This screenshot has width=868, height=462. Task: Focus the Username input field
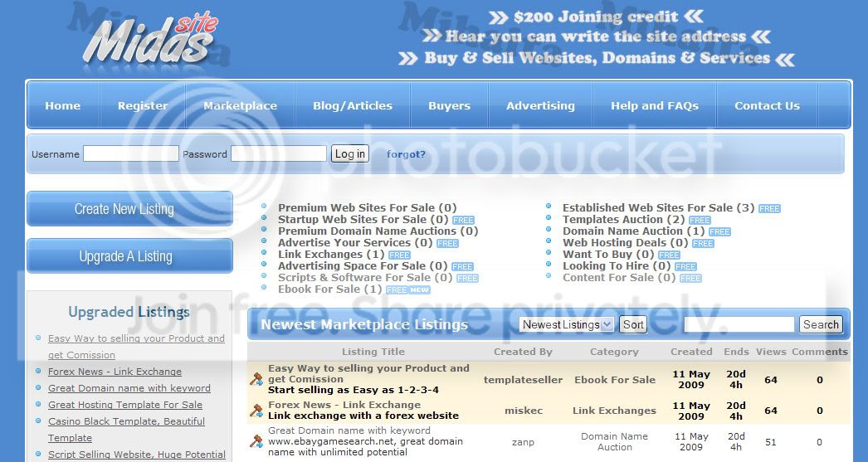[x=130, y=153]
